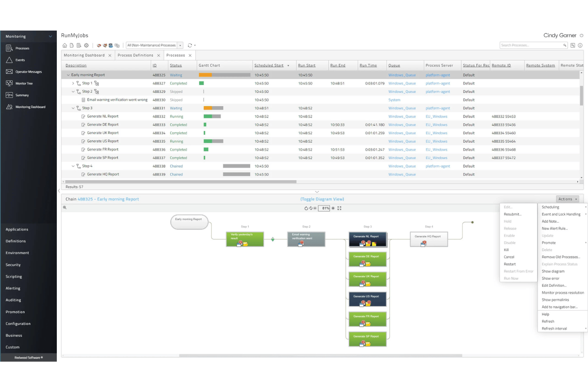
Task: Choose Resubmit... in the context menu
Action: point(513,214)
